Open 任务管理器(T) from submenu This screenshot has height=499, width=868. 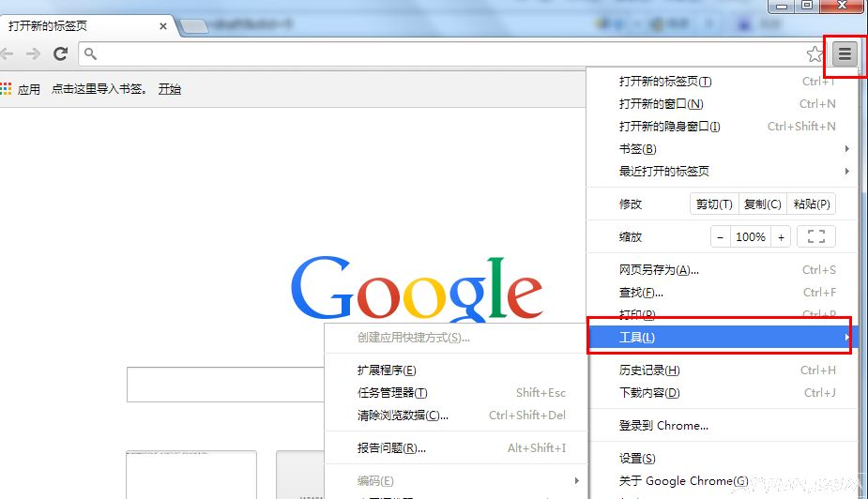click(x=455, y=393)
